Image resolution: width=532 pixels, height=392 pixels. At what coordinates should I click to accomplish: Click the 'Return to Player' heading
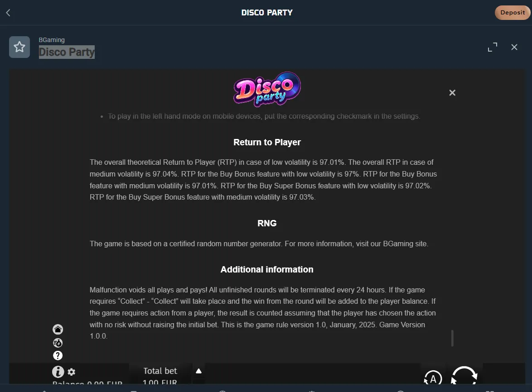click(x=267, y=142)
